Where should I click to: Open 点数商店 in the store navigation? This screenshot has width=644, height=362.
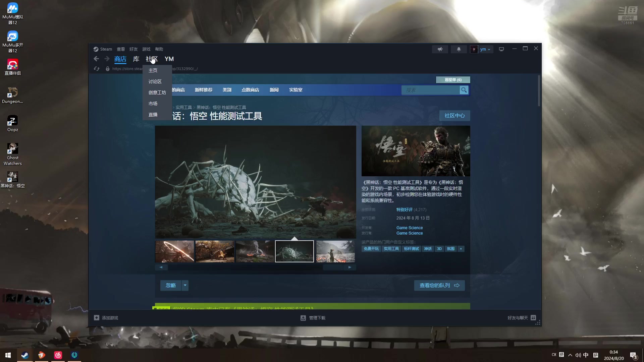250,90
